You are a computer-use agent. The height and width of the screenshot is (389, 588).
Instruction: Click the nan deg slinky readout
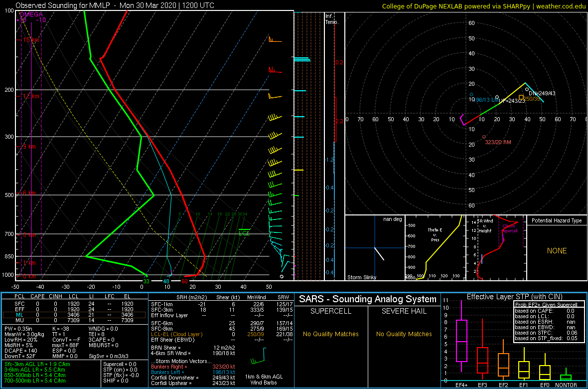pos(392,219)
